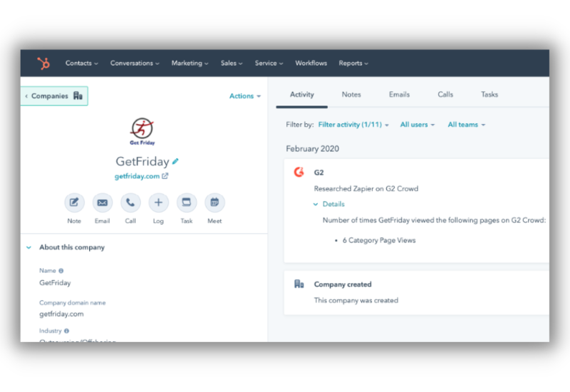Screen dimensions: 570x392
Task: Schedule a meeting with the Meet icon
Action: tap(214, 202)
